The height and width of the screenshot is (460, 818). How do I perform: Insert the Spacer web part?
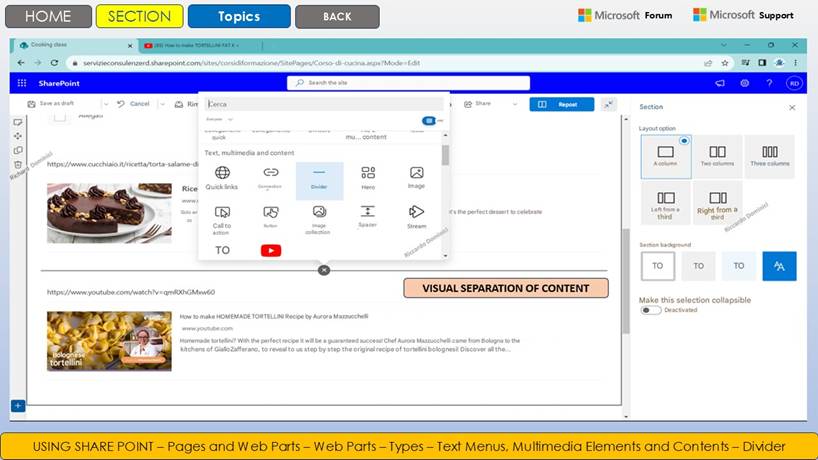coord(367,216)
